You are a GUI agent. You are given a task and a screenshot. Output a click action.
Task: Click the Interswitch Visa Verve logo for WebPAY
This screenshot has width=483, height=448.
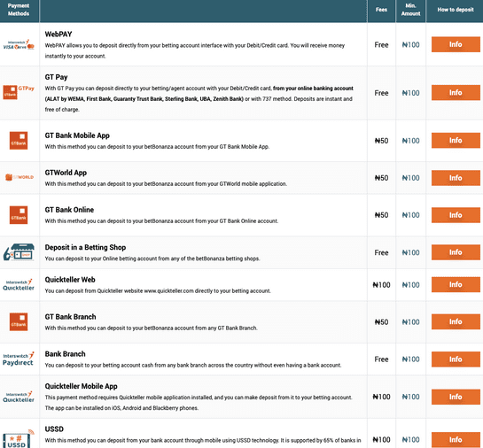click(19, 44)
